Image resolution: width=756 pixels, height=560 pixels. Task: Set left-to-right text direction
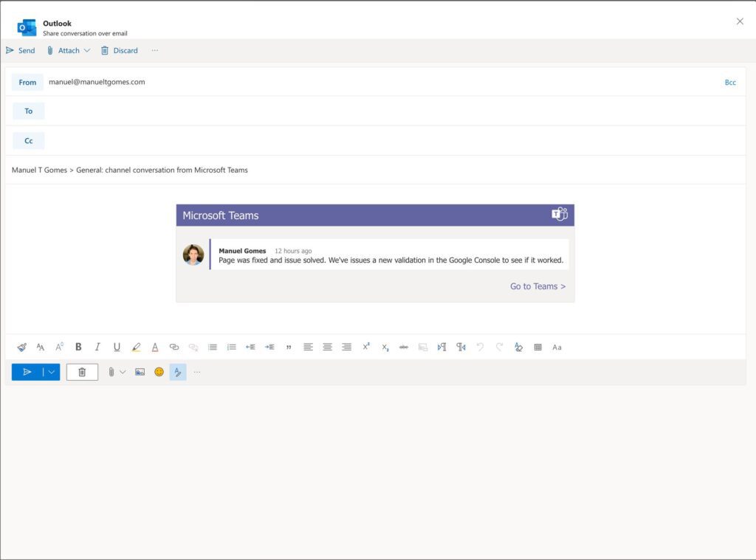point(441,347)
